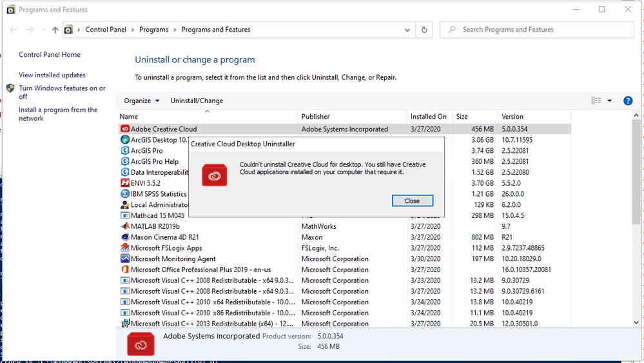Click the scroll up arrow of the list
Viewport: 644px width, 363px height.
click(x=636, y=115)
